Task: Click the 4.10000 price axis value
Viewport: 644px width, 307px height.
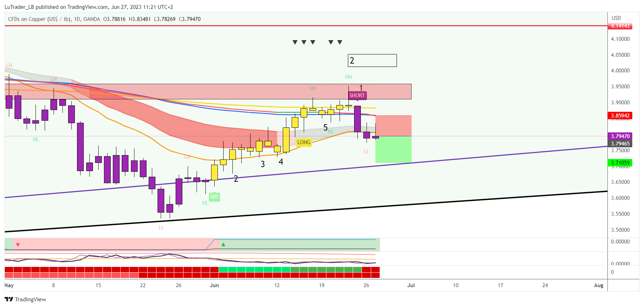Action: (620, 39)
